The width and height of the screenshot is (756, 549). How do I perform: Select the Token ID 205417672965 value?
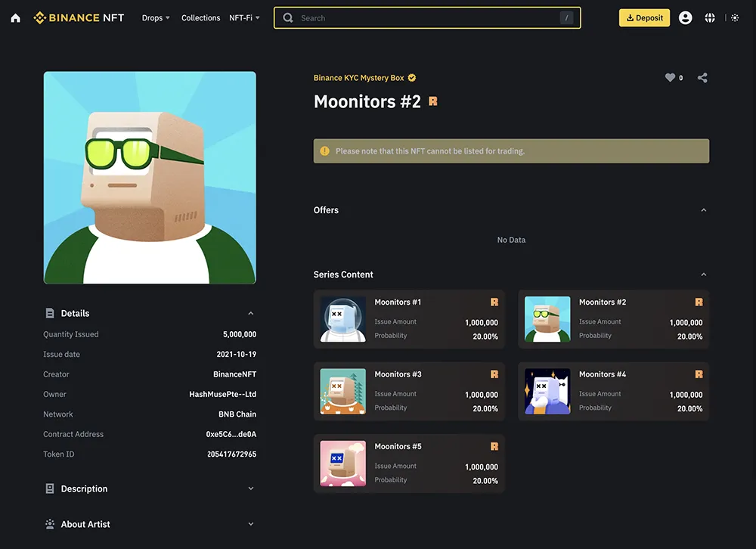pyautogui.click(x=231, y=454)
